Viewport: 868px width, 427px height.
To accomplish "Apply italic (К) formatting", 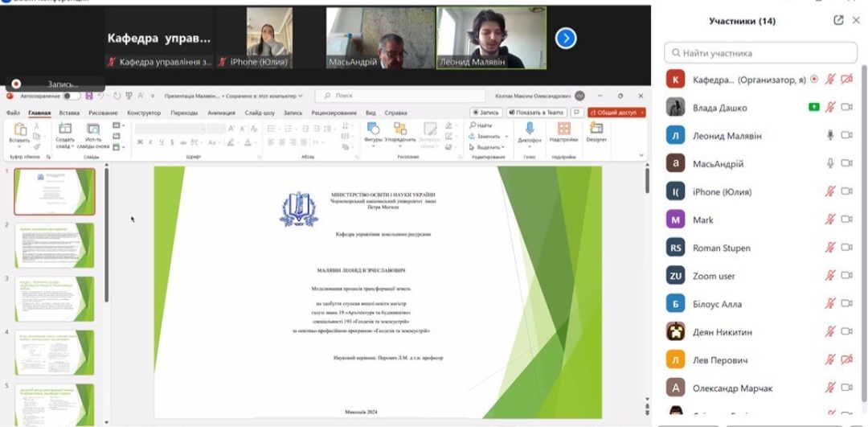I will 150,142.
